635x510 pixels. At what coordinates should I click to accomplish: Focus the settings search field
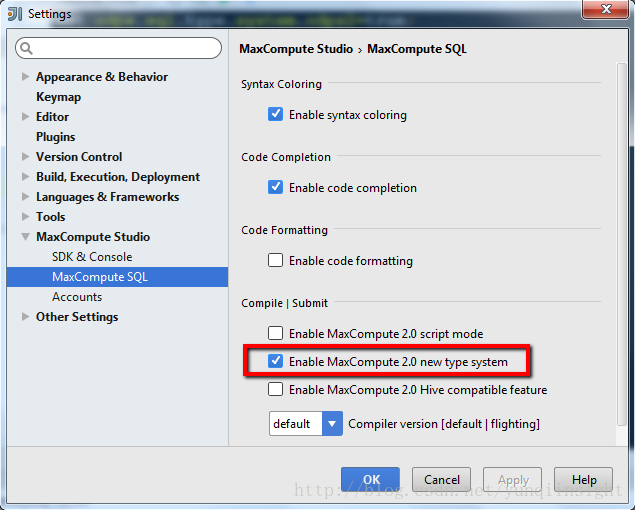click(x=118, y=48)
